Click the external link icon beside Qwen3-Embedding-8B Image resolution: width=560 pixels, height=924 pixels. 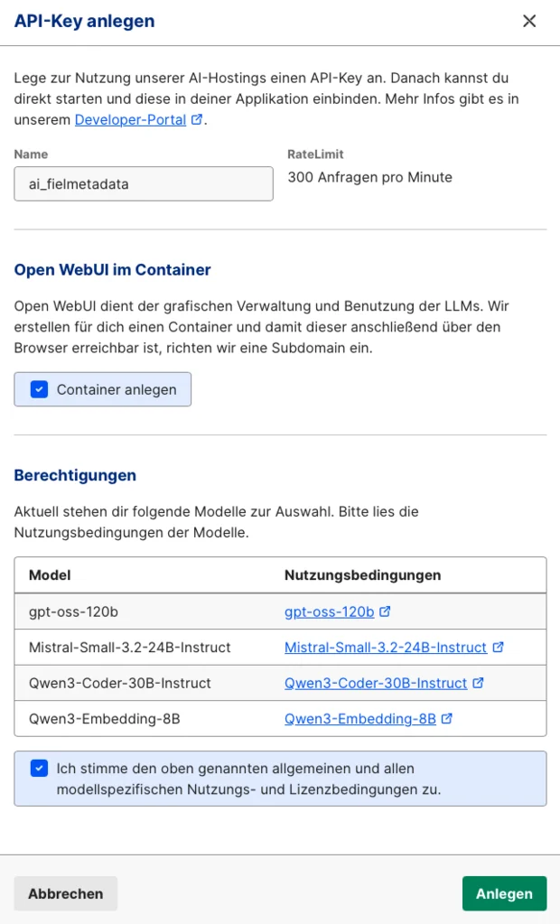click(x=445, y=720)
